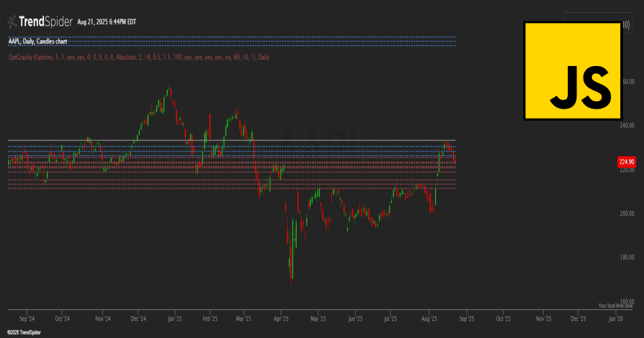Image resolution: width=644 pixels, height=338 pixels.
Task: Click the Oct '24 date axis label
Action: pyautogui.click(x=62, y=319)
